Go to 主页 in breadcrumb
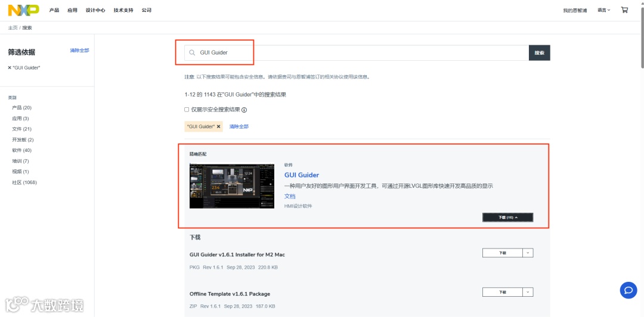The height and width of the screenshot is (317, 644). 13,28
